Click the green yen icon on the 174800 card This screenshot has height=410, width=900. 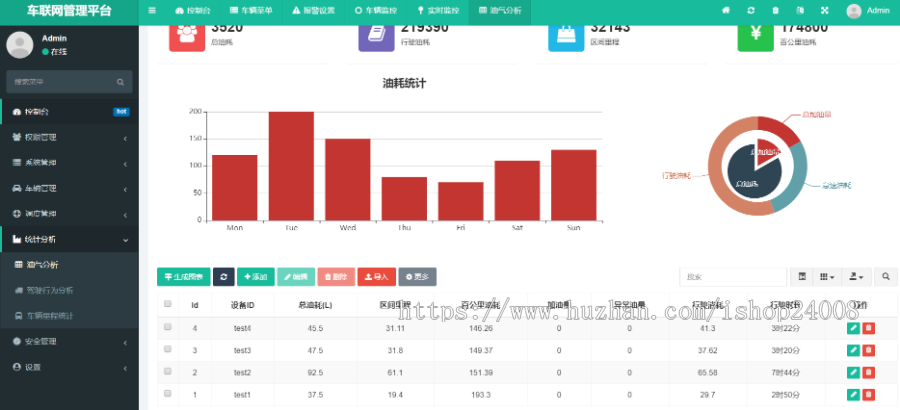pos(755,36)
